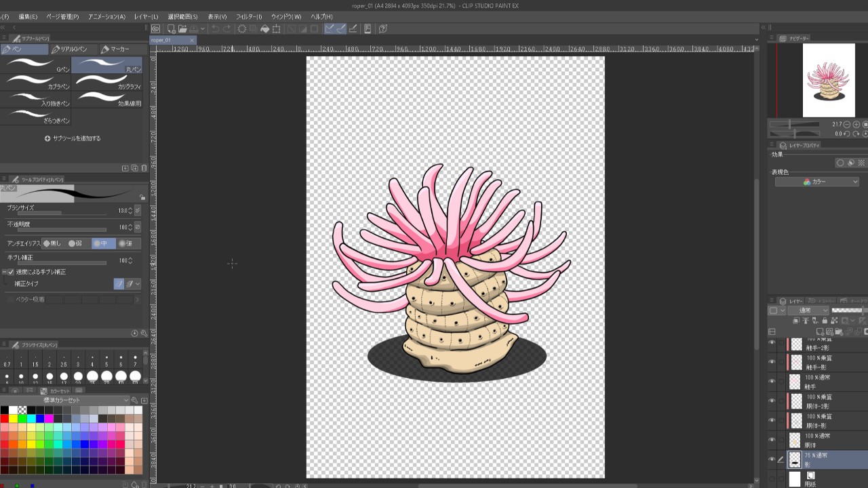Image resolution: width=868 pixels, height=488 pixels.
Task: Click the navigator preview thumbnail
Action: point(829,81)
